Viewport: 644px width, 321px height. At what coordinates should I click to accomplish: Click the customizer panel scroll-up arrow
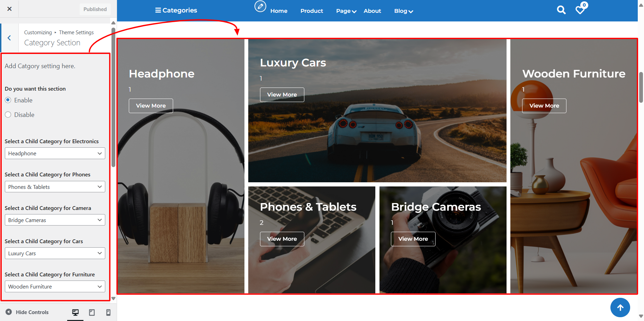[x=113, y=23]
